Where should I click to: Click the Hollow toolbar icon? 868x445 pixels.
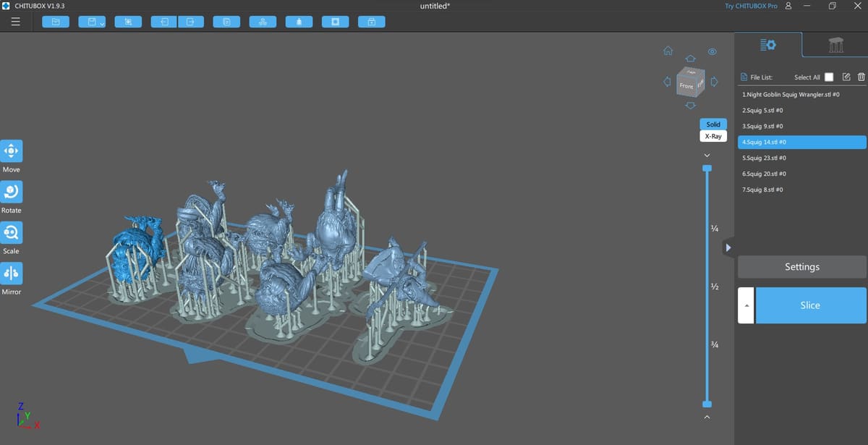(335, 22)
